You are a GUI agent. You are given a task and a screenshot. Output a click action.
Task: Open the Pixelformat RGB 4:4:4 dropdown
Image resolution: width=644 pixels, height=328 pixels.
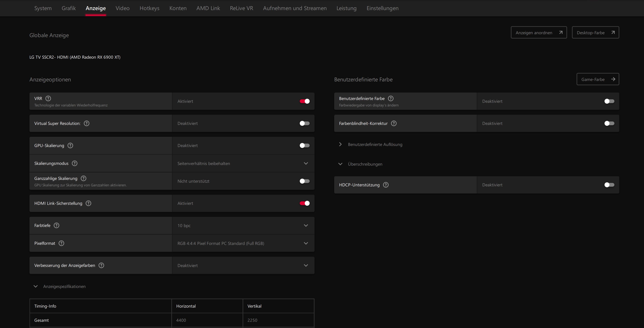tap(243, 243)
